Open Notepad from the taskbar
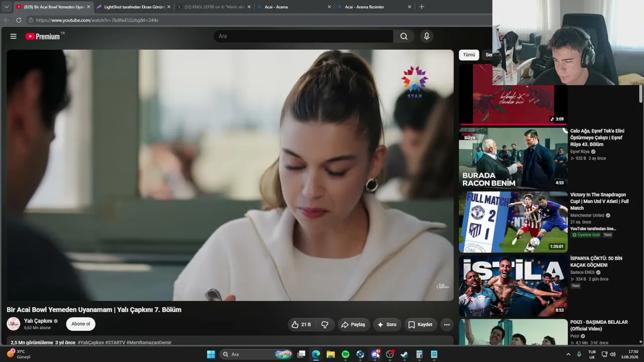This screenshot has width=644, height=362. point(434,354)
